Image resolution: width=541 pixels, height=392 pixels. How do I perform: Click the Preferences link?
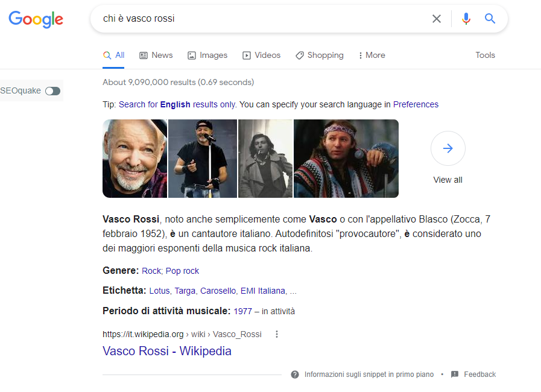tap(416, 104)
